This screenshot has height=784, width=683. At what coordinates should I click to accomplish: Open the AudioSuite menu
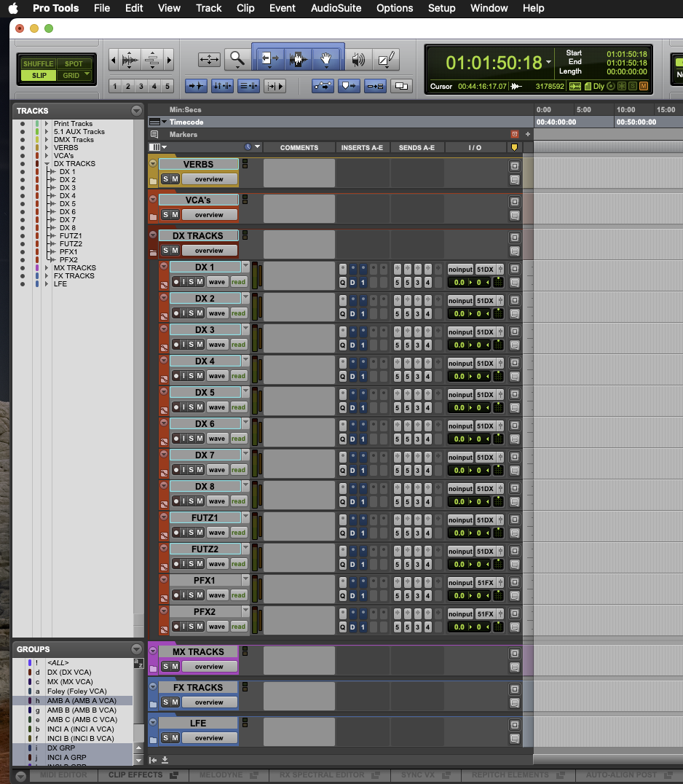click(336, 8)
